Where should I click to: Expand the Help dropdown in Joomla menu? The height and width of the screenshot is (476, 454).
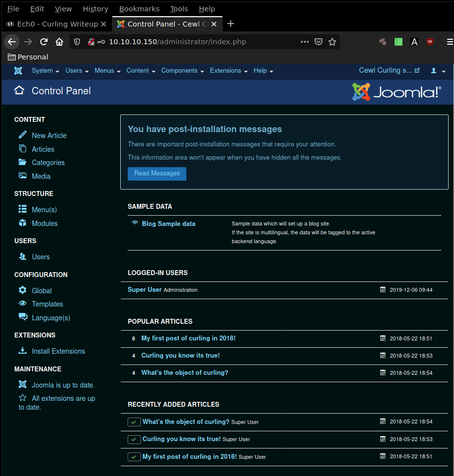click(264, 71)
